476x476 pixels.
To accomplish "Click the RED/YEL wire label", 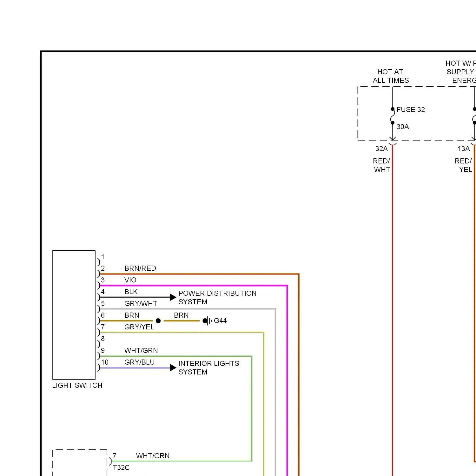I will 464,165.
